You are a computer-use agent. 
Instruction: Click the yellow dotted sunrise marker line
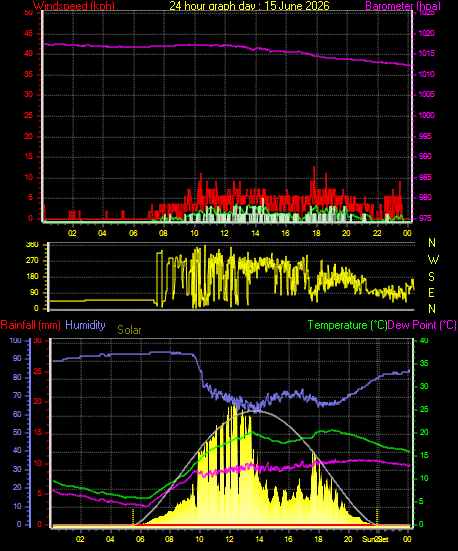pos(133,517)
